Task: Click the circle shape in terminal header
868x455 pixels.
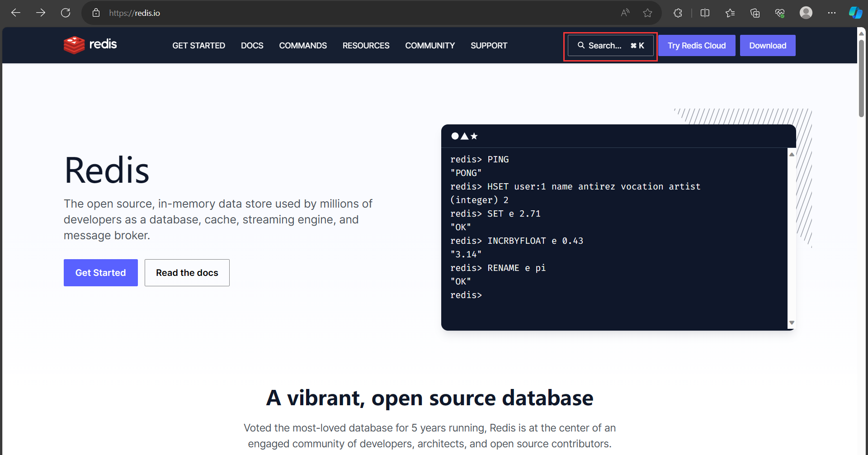Action: tap(455, 136)
